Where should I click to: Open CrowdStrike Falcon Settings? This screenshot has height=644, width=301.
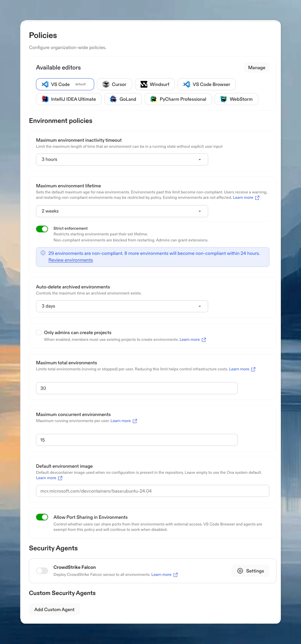click(x=250, y=571)
